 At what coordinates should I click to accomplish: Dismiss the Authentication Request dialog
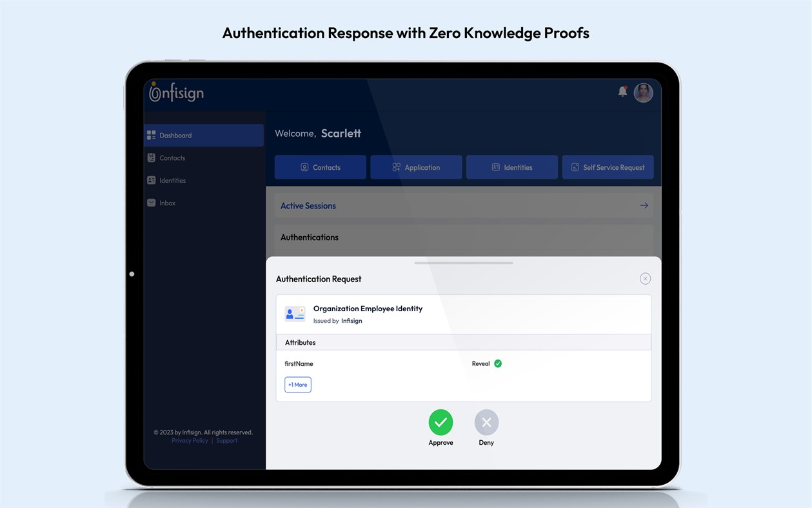[x=645, y=278]
